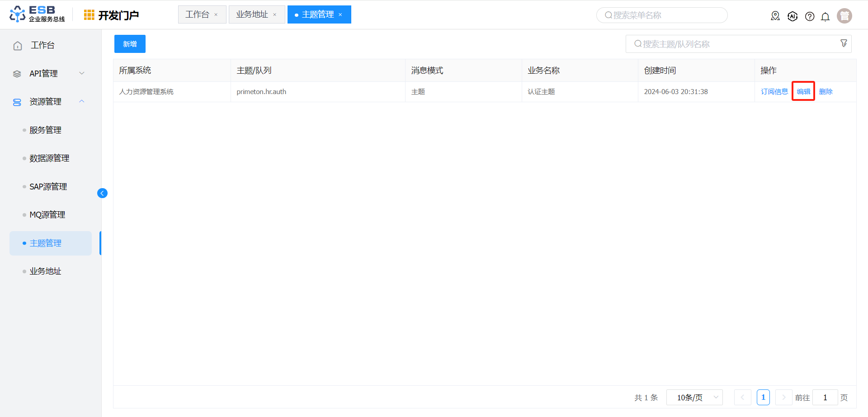Open the filter funnel icon in search

844,43
